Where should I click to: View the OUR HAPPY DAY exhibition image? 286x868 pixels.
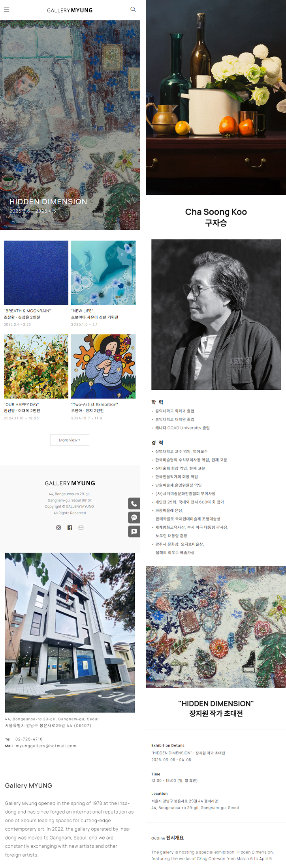coord(36,367)
